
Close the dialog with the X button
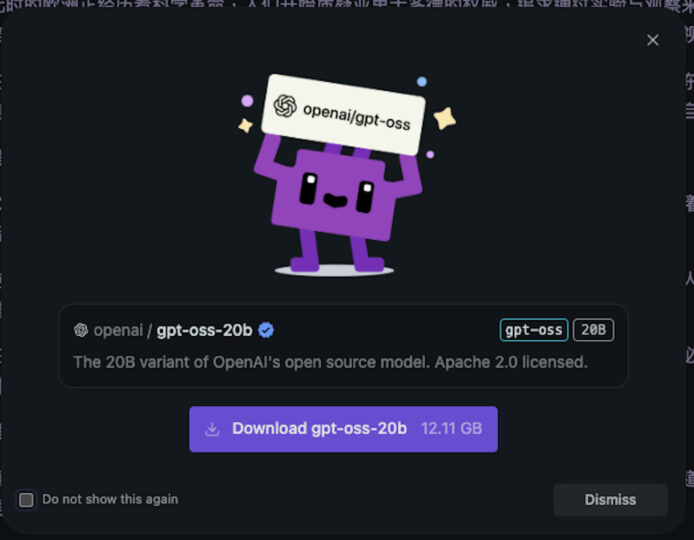(x=653, y=40)
